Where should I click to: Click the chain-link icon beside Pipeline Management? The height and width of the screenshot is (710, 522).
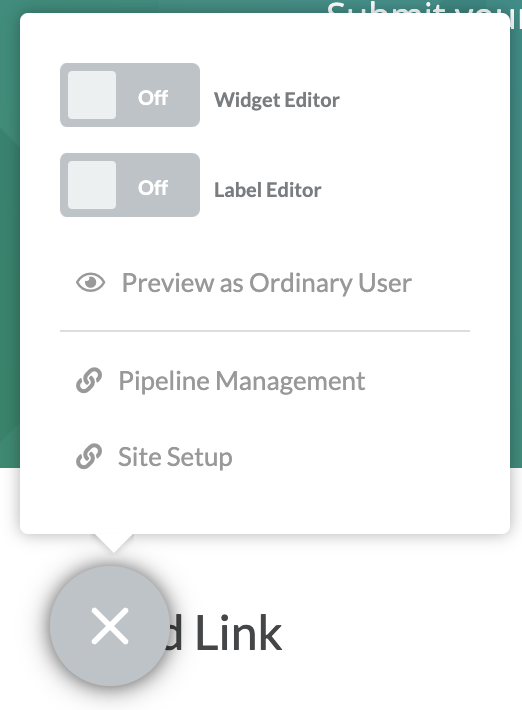[89, 380]
